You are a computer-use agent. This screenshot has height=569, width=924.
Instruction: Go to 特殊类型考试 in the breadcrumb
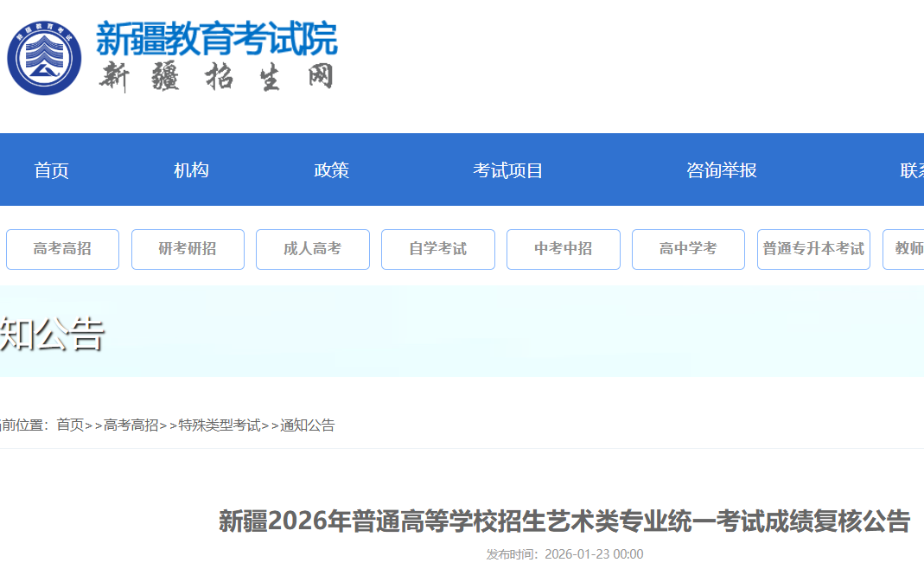(219, 425)
